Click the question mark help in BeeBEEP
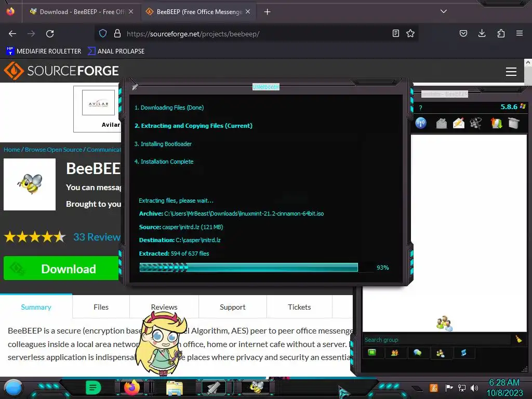 (x=420, y=108)
